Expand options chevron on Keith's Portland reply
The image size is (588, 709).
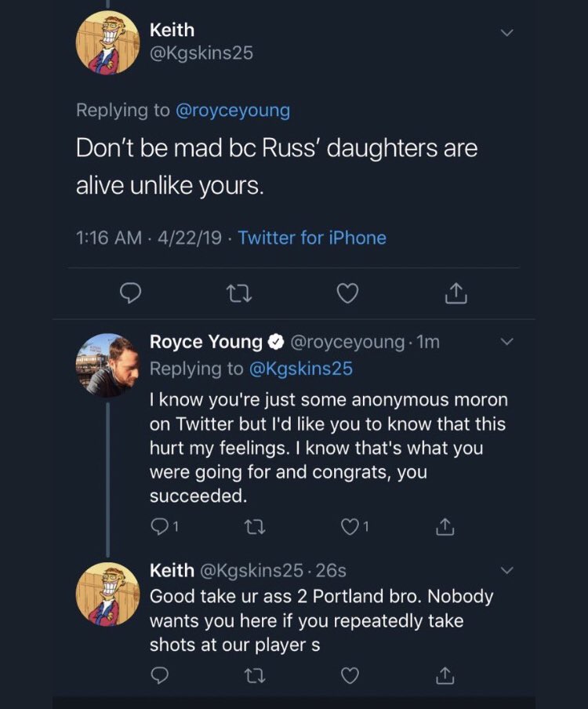tap(506, 569)
